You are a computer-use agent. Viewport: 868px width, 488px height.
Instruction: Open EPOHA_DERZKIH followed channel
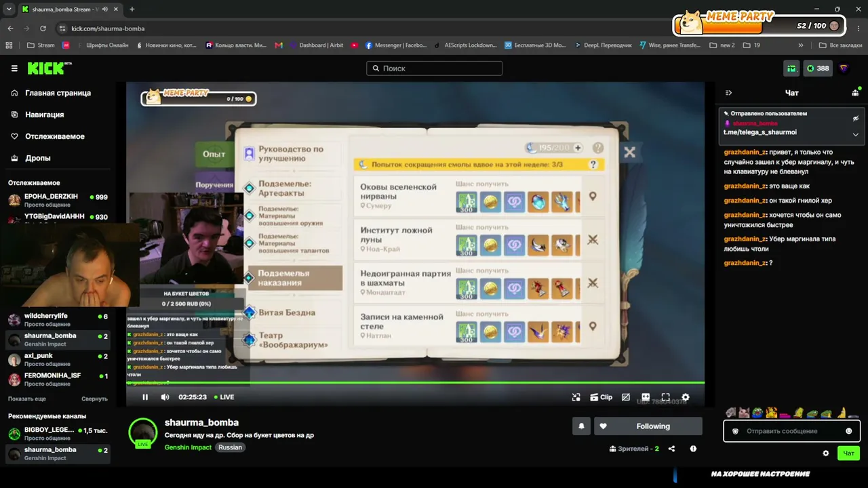click(58, 200)
